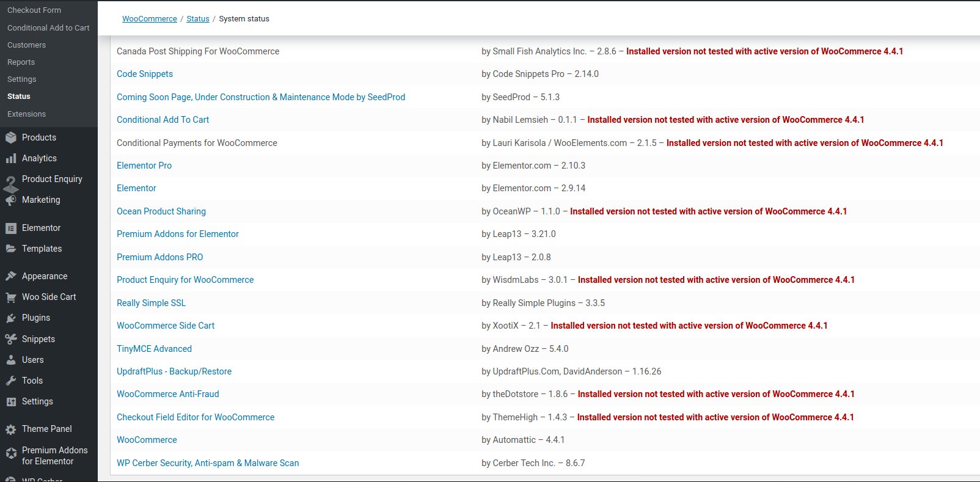Open the Conditional Add To Cart plugin link
Image resolution: width=980 pixels, height=482 pixels.
(163, 120)
